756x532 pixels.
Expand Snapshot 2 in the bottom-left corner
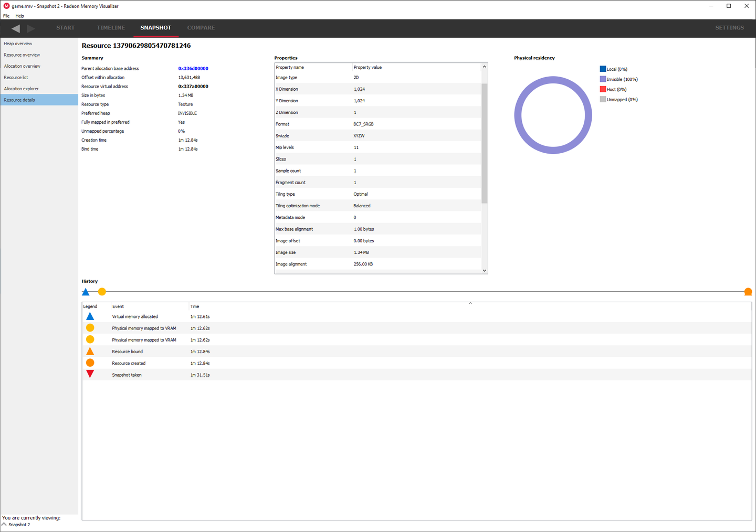click(4, 524)
